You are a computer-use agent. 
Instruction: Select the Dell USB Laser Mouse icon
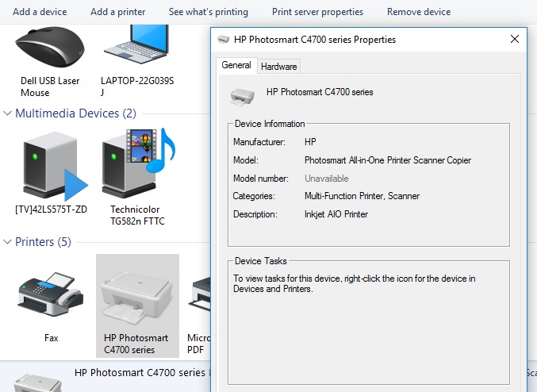coord(50,46)
